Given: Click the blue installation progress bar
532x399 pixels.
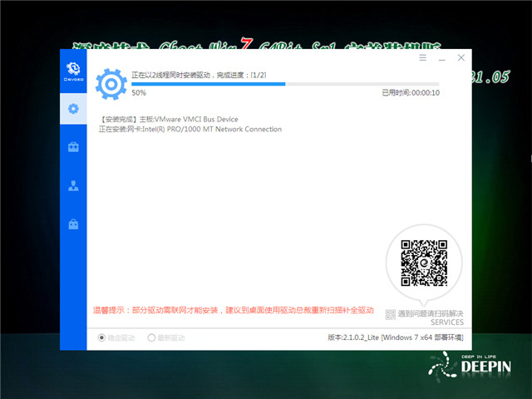Looking at the screenshot, I should click(285, 84).
